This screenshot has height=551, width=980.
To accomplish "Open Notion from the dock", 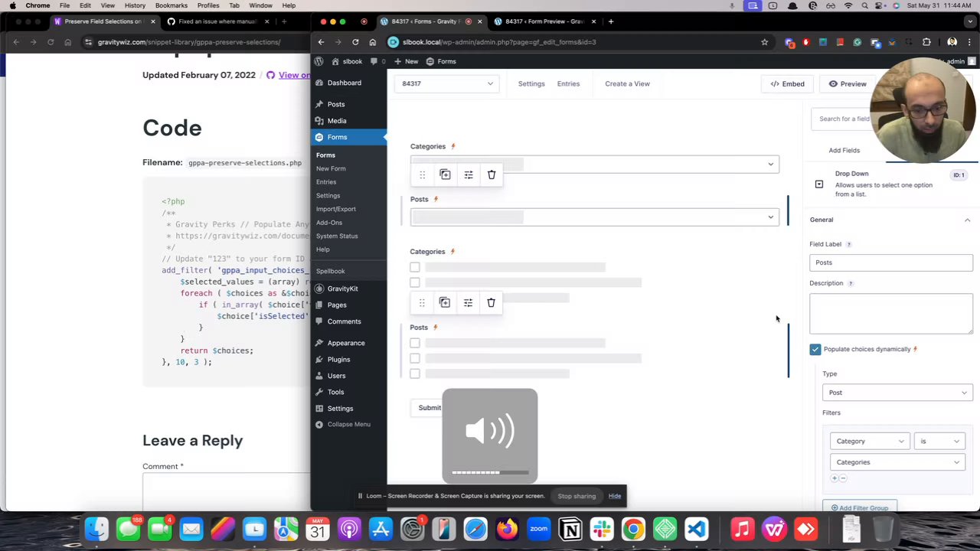I will point(570,529).
